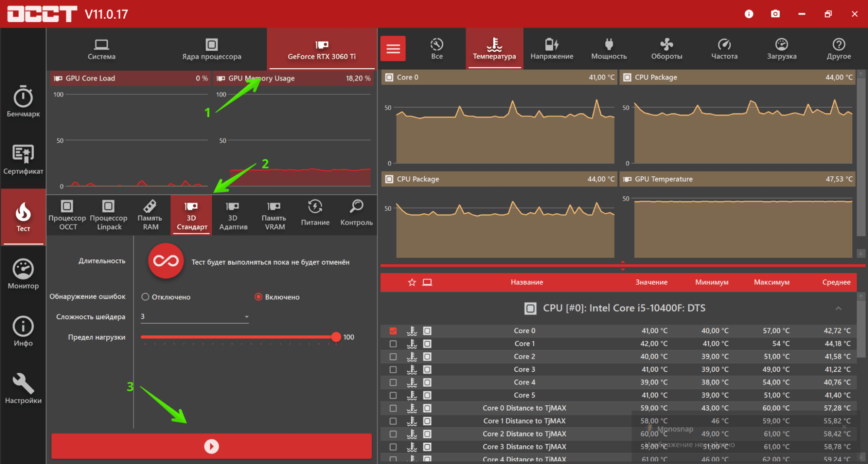
Task: Click the splitter arrows between graphs and table
Action: tap(623, 265)
